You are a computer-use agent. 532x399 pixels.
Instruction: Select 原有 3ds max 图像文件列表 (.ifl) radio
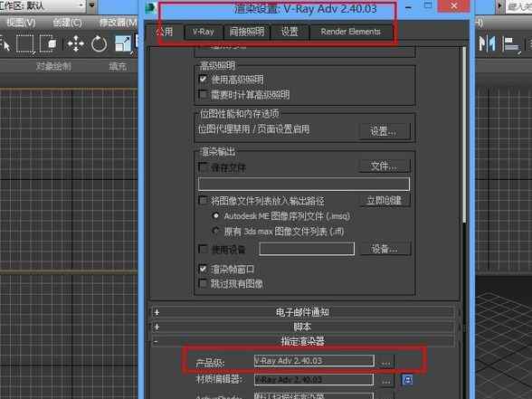[215, 231]
